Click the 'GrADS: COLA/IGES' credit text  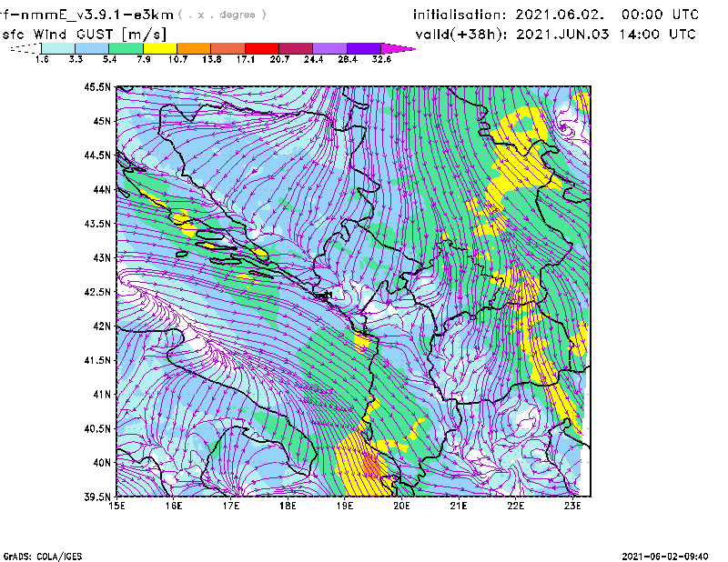43,557
